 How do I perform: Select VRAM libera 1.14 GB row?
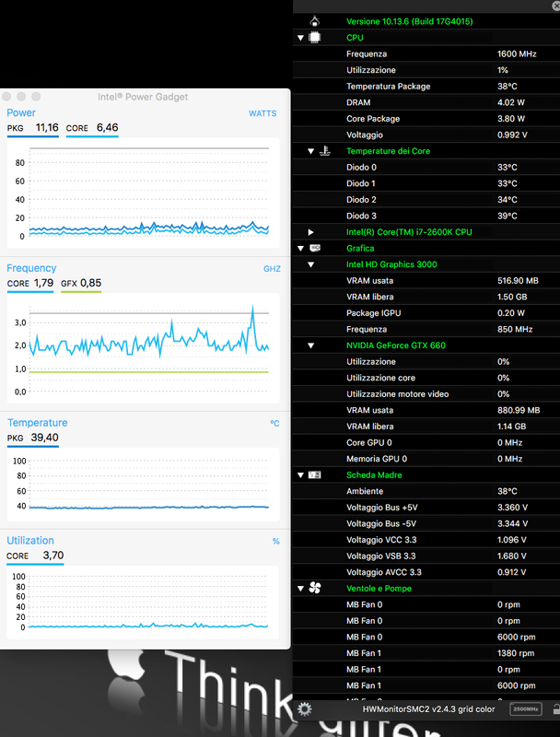(x=426, y=427)
